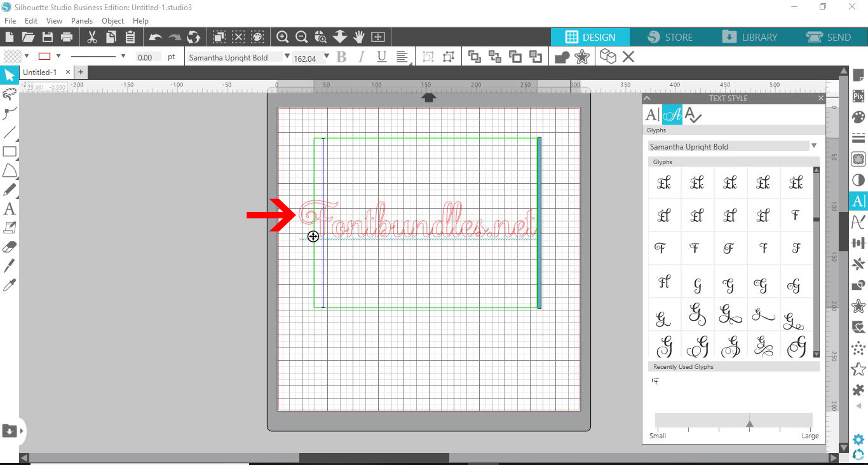Activate the Freehand drawing tool
The width and height of the screenshot is (868, 465).
pyautogui.click(x=10, y=189)
